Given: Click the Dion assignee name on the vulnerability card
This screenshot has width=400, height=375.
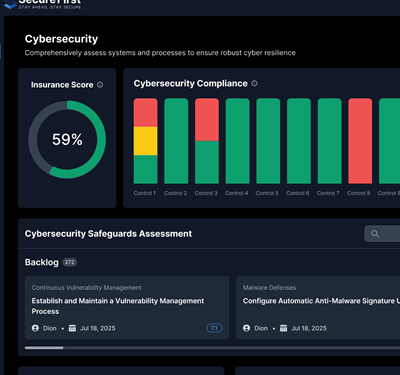Looking at the screenshot, I should coord(50,328).
